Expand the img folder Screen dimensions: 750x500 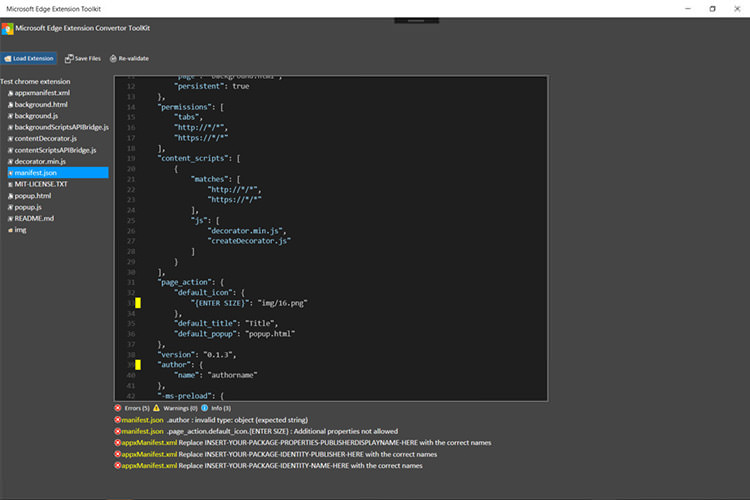click(21, 230)
